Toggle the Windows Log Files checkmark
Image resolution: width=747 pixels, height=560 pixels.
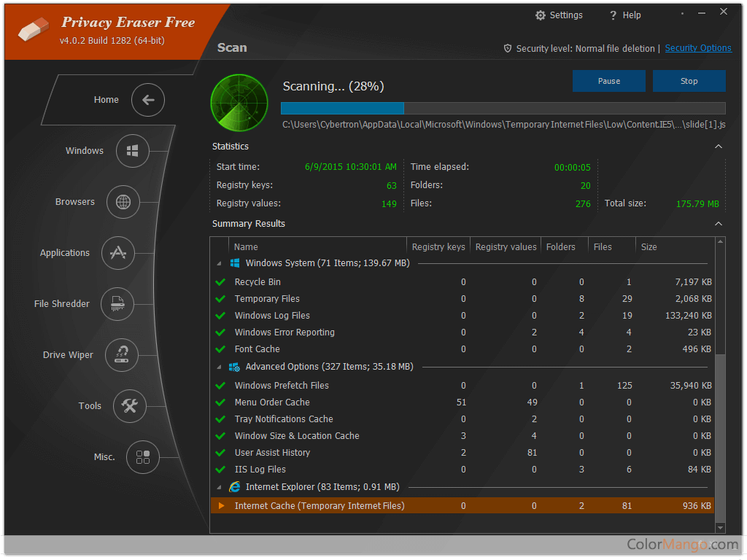[220, 315]
